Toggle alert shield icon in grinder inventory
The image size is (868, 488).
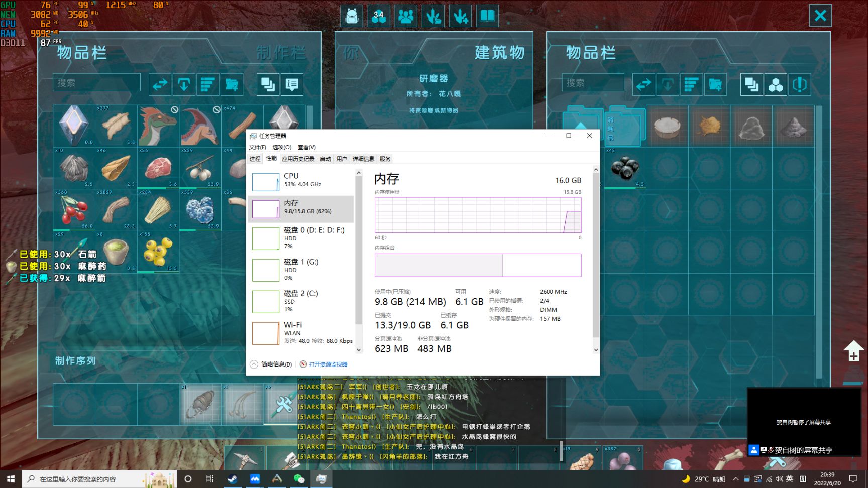(x=800, y=84)
